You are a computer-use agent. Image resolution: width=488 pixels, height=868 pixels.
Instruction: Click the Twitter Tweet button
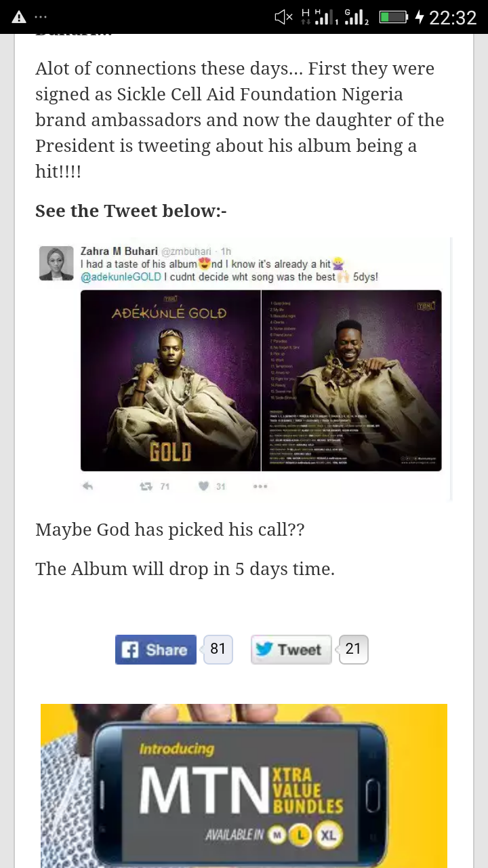click(x=291, y=650)
